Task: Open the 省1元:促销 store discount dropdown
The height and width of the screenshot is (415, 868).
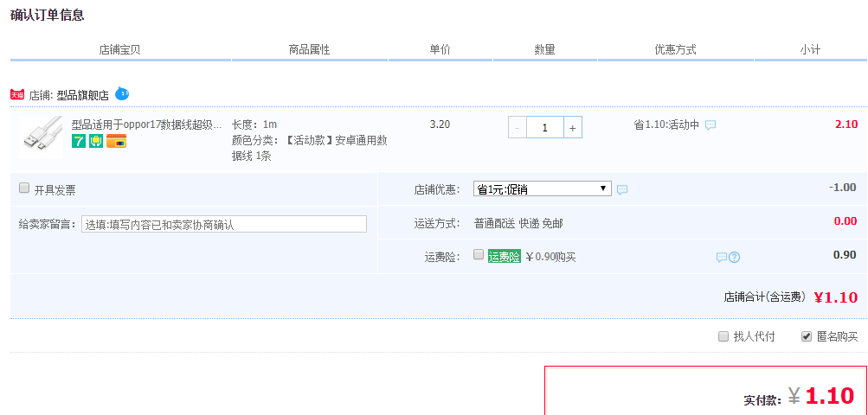Action: (543, 188)
